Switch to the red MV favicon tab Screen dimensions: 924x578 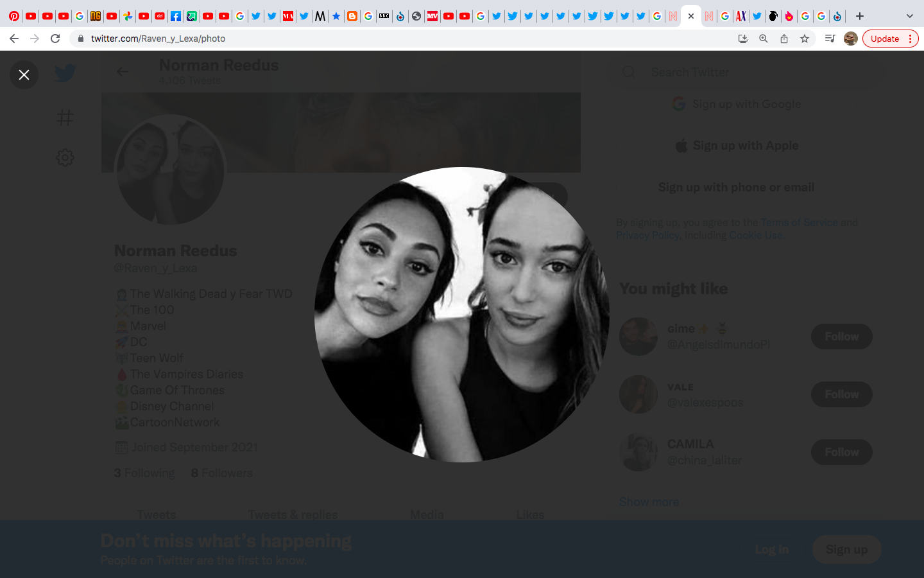432,16
